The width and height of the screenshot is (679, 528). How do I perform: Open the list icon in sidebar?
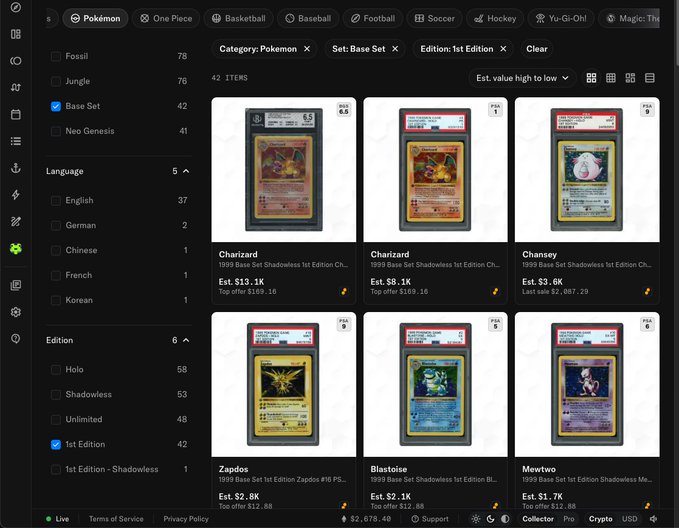click(16, 141)
